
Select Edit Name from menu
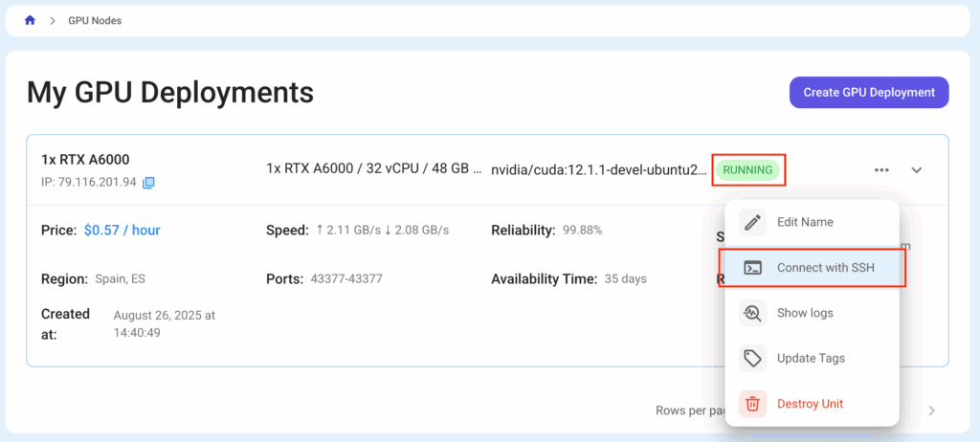[x=805, y=222]
